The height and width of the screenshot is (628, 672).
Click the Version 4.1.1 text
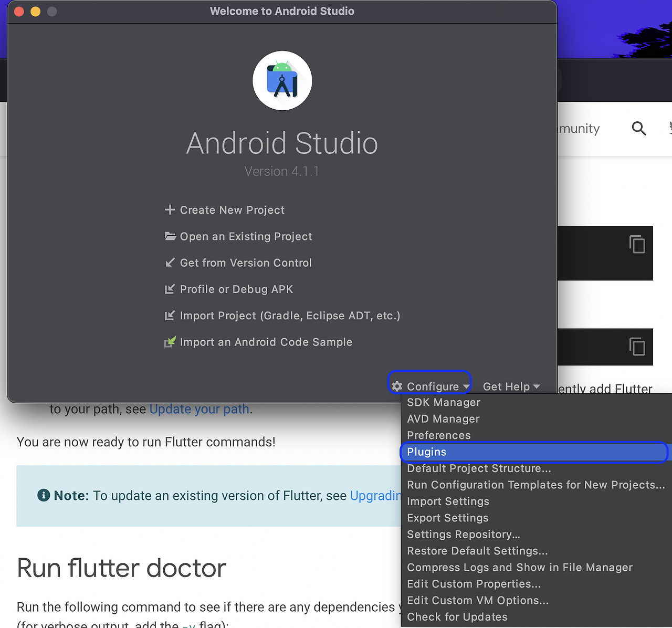[x=282, y=171]
